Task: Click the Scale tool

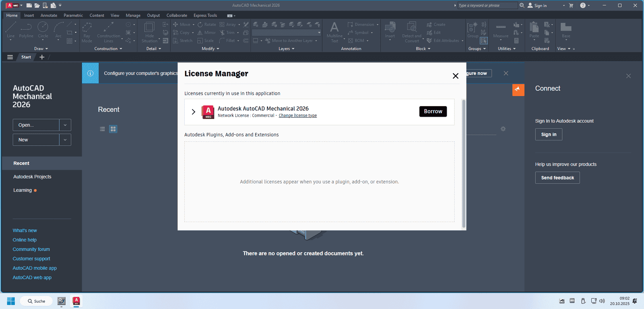Action: (x=205, y=41)
